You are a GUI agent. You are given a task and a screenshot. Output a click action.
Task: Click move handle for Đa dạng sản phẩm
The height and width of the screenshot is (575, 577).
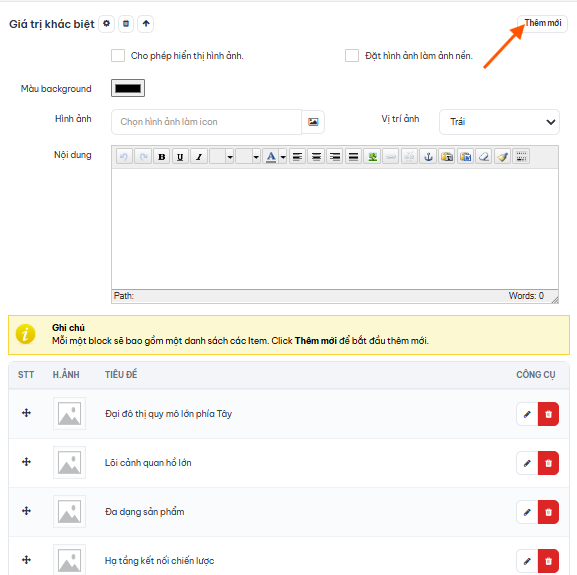click(26, 511)
